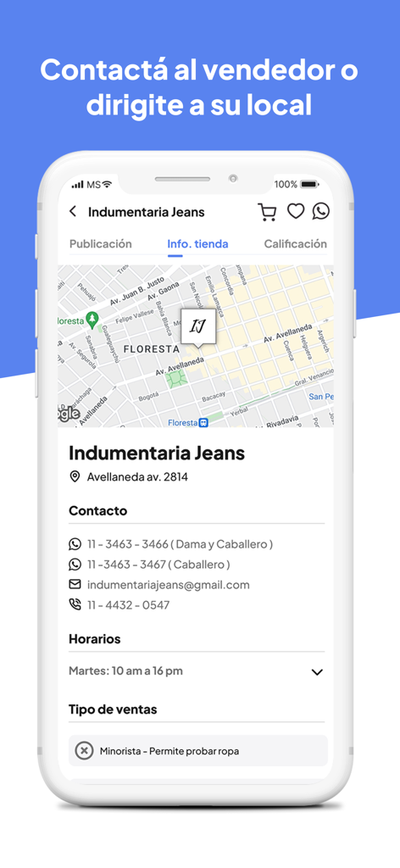
Task: Tap the envelope email icon
Action: [75, 584]
